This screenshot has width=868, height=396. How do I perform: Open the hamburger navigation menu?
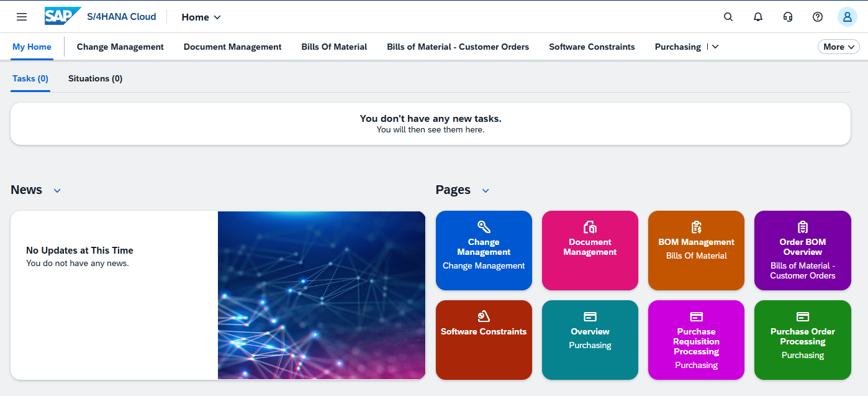(x=22, y=17)
